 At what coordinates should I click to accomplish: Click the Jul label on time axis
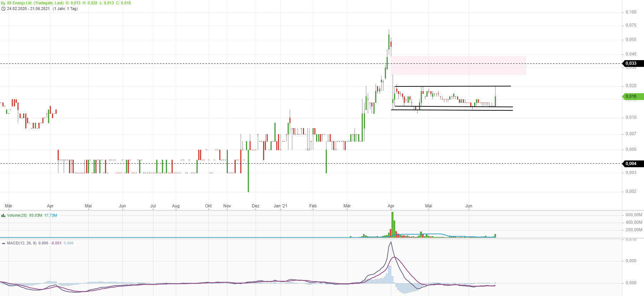[x=153, y=206]
